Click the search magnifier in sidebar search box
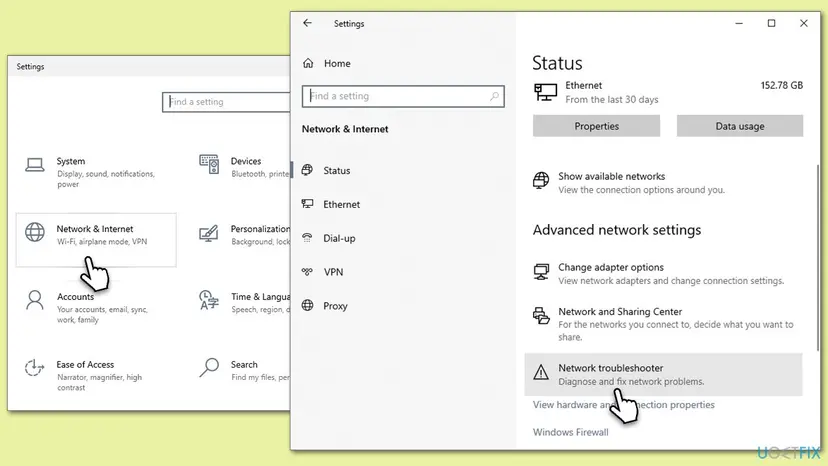Image resolution: width=828 pixels, height=466 pixels. [494, 96]
